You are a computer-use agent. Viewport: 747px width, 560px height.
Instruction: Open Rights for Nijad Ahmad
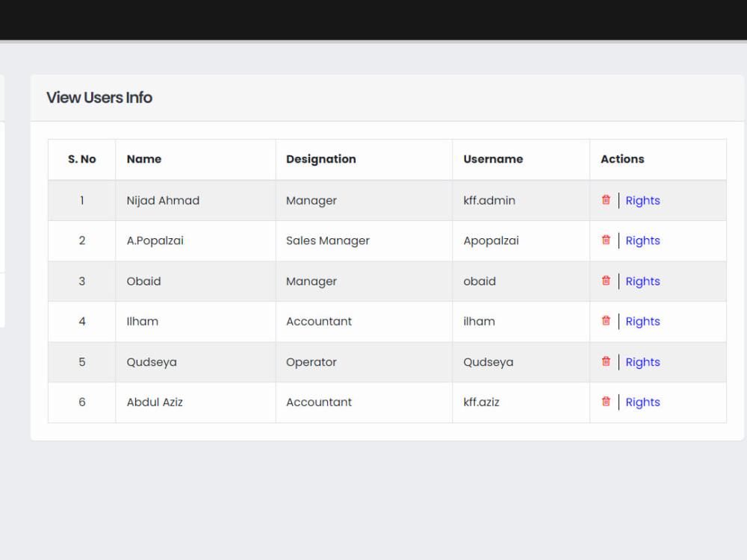(x=642, y=200)
